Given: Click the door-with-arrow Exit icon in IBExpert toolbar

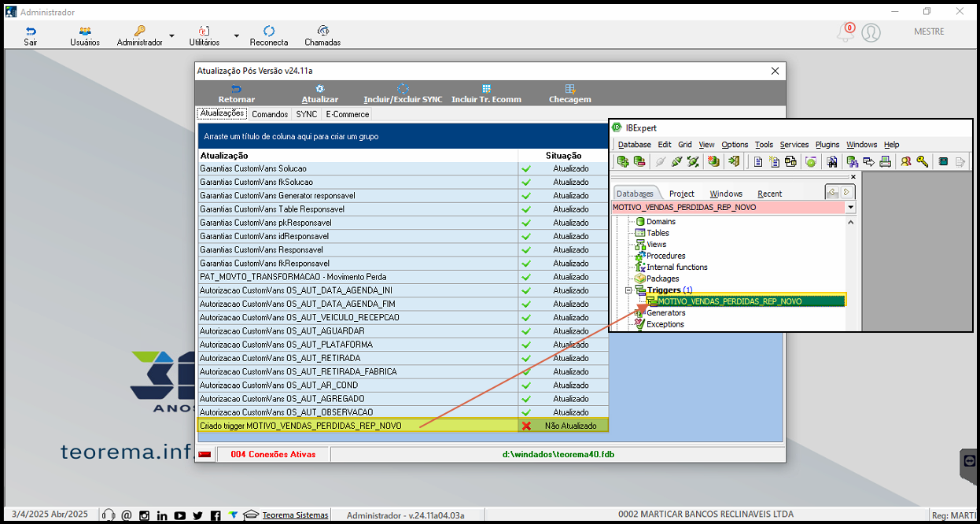Looking at the screenshot, I should point(733,161).
